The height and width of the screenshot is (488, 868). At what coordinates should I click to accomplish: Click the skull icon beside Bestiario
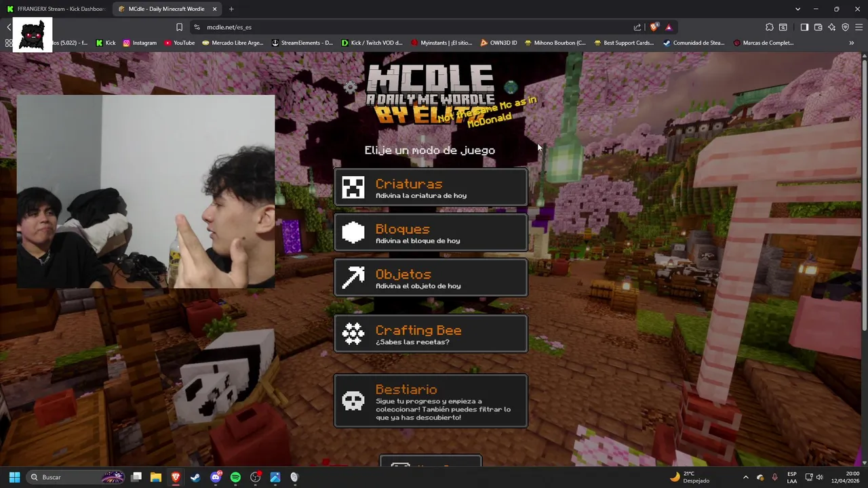[x=353, y=401]
